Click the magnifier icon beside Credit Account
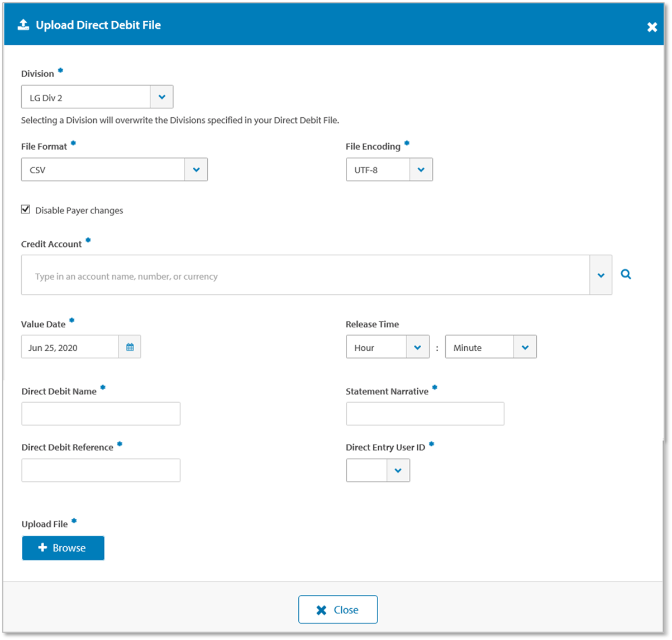 click(x=626, y=274)
